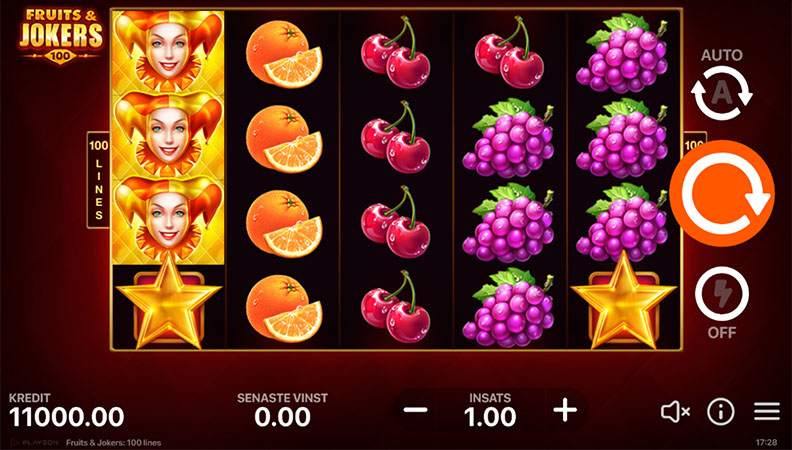Click the top orange on second reel
Image resolution: width=792 pixels, height=450 pixels.
284,54
